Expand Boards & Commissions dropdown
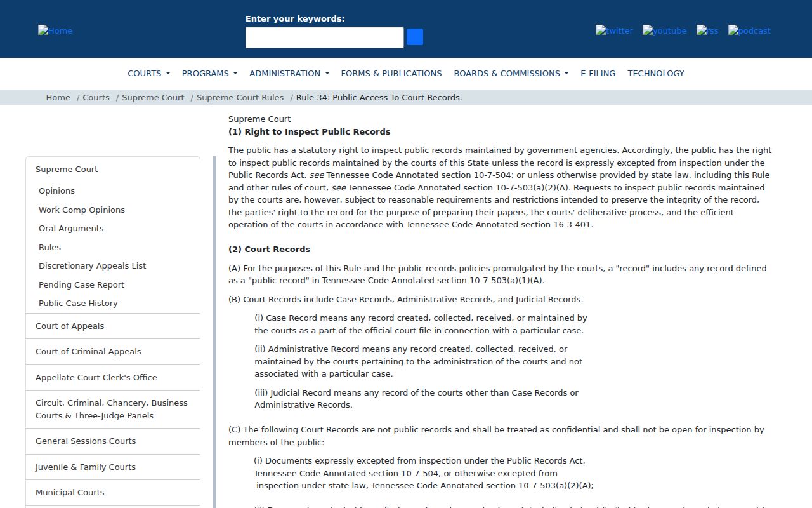 click(x=511, y=73)
